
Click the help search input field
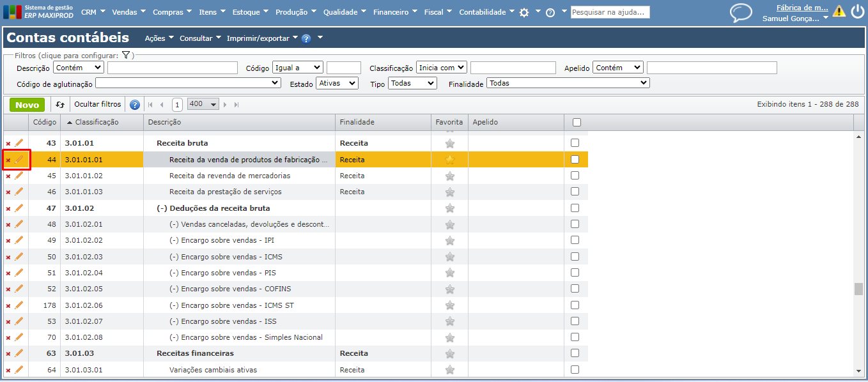(610, 12)
